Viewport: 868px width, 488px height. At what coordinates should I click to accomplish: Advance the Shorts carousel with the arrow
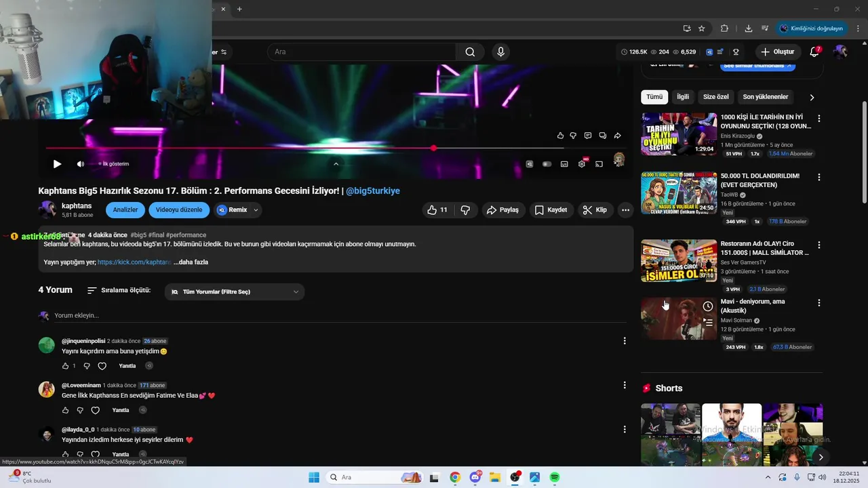tap(821, 457)
